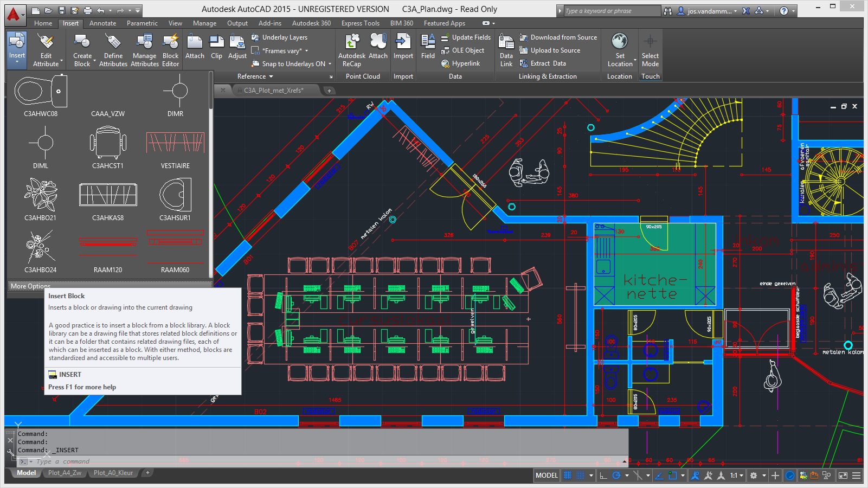Viewport: 868px width, 488px height.
Task: Open the object snap settings dropdown arrow
Action: tap(683, 476)
